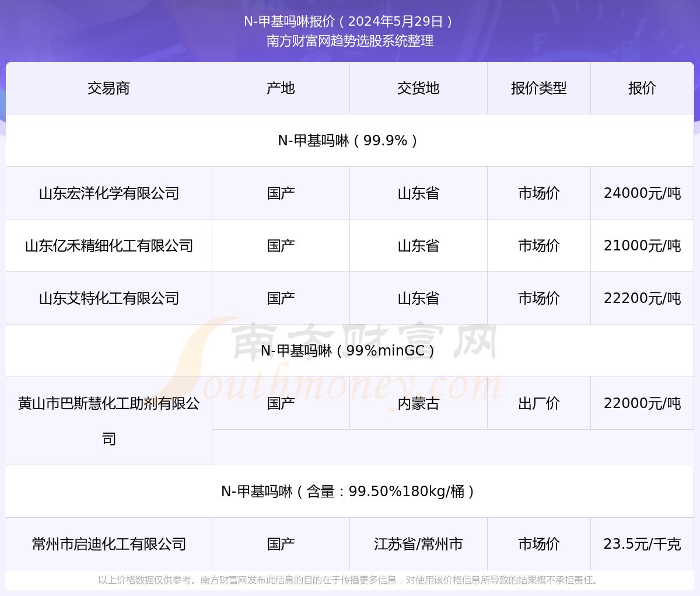Image resolution: width=700 pixels, height=596 pixels.
Task: Click the price '22000元/吨'
Action: click(x=642, y=403)
